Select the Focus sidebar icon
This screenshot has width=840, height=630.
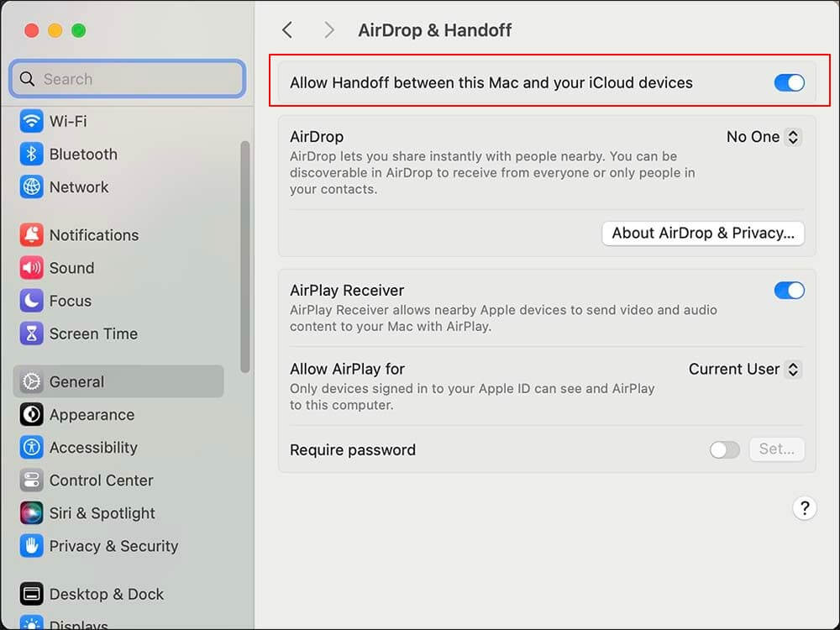(71, 301)
